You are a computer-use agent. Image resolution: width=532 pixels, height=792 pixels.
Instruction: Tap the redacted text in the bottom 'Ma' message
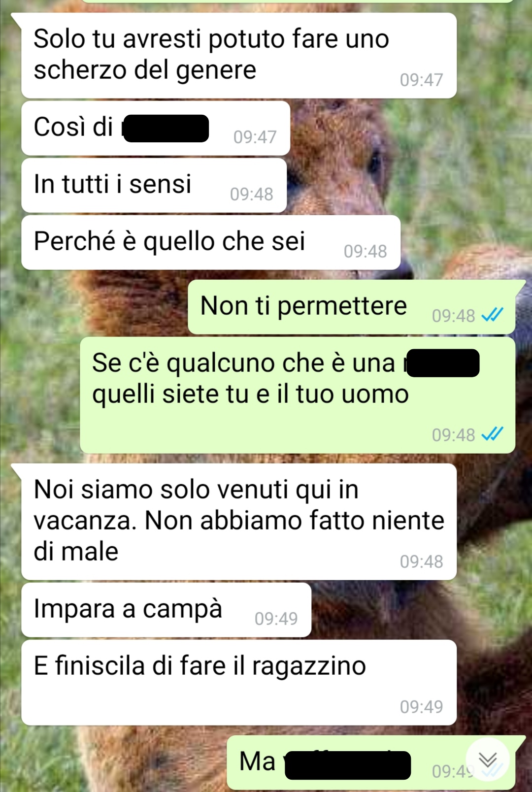(348, 765)
